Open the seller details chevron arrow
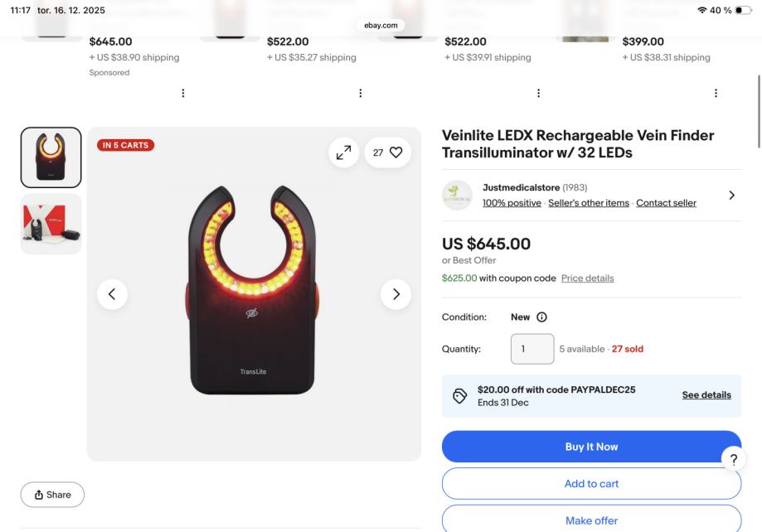Image resolution: width=762 pixels, height=532 pixels. pyautogui.click(x=730, y=195)
